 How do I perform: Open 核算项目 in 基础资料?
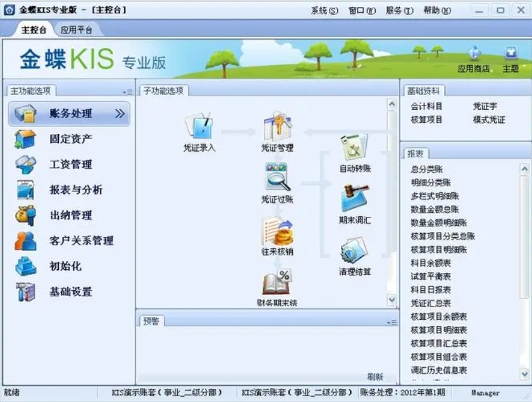click(426, 119)
